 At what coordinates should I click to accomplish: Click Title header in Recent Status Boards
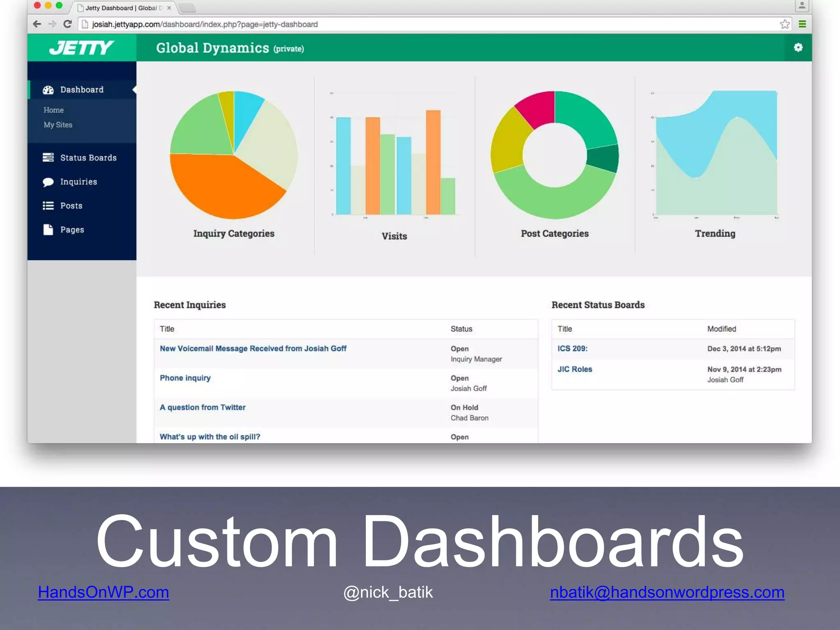tap(565, 329)
